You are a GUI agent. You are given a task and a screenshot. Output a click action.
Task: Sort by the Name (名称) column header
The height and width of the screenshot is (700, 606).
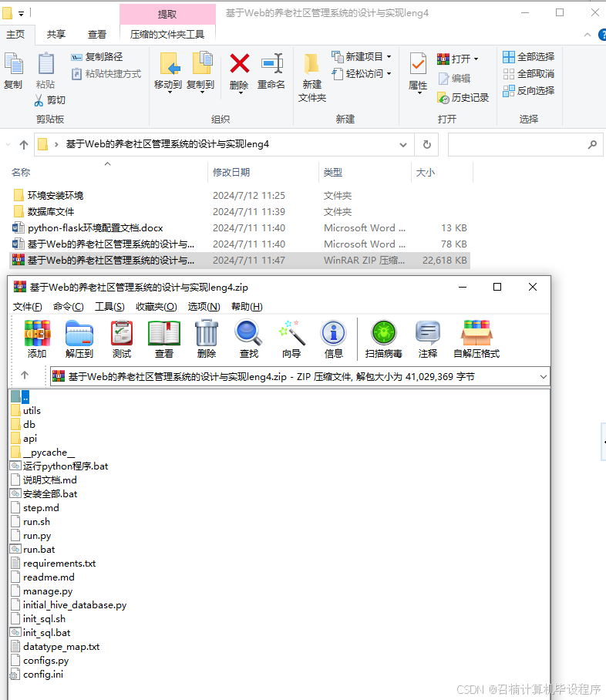pyautogui.click(x=109, y=173)
